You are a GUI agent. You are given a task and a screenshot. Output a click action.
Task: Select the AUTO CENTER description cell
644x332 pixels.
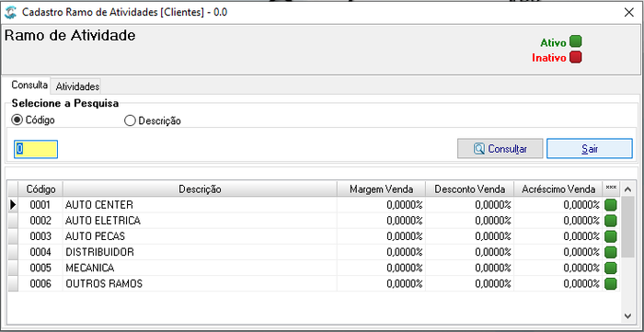click(x=200, y=205)
